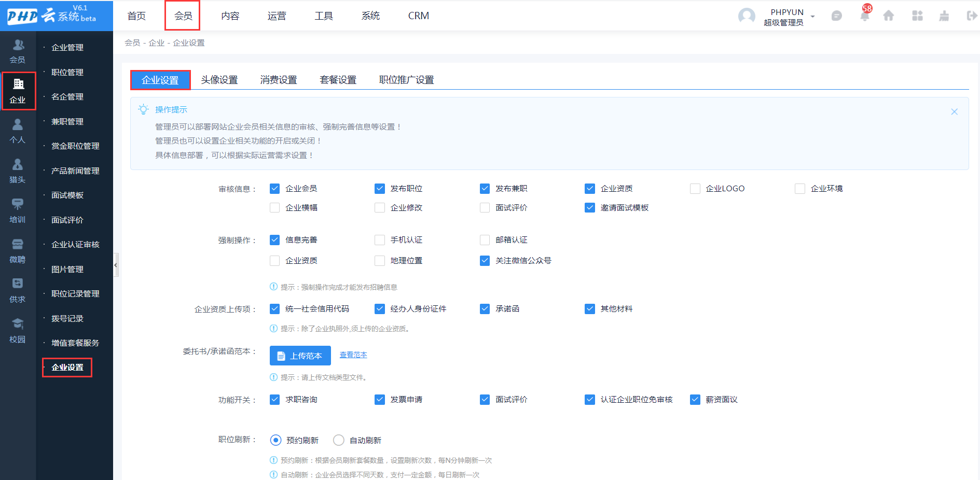
Task: Uncheck the 承诺函 upload item
Action: click(485, 309)
